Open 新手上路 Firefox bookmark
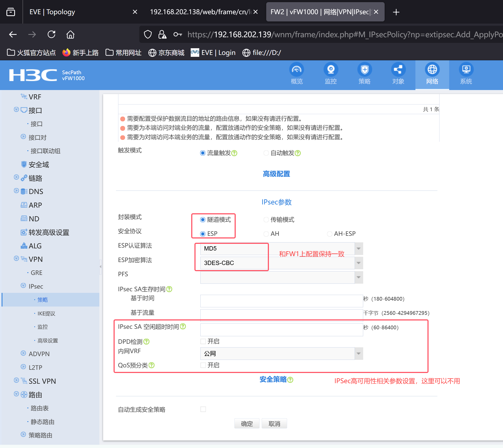This screenshot has width=503, height=448. (81, 53)
